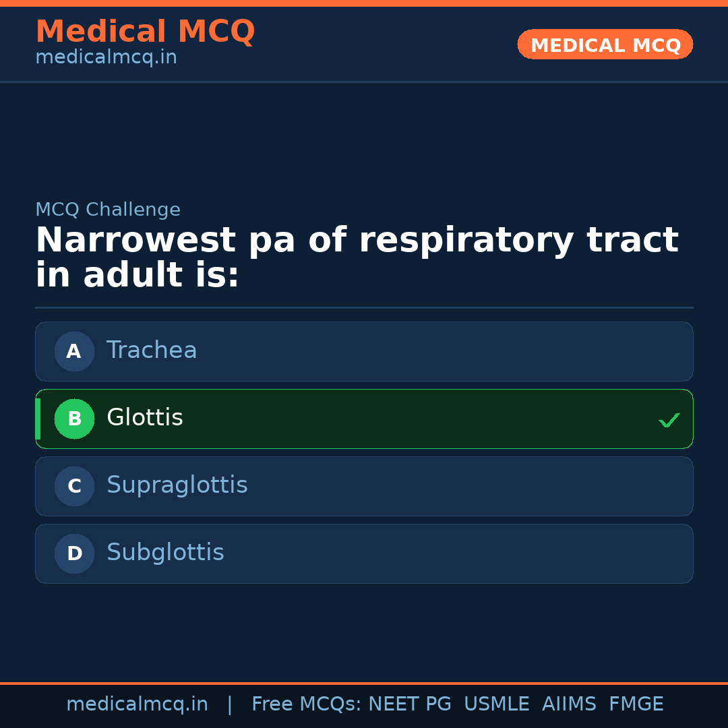Click the Narrowest pa of respiratory tract question
Image resolution: width=728 pixels, height=728 pixels.
(357, 257)
